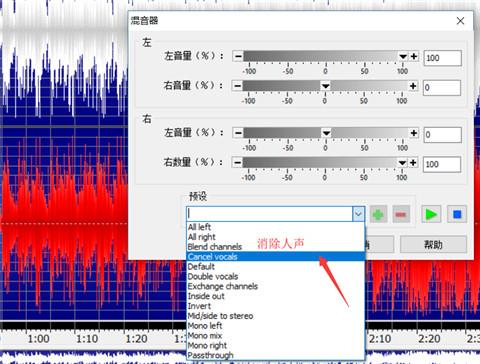
Task: Collapse the preset combo box dropdown arrow
Action: (x=358, y=214)
